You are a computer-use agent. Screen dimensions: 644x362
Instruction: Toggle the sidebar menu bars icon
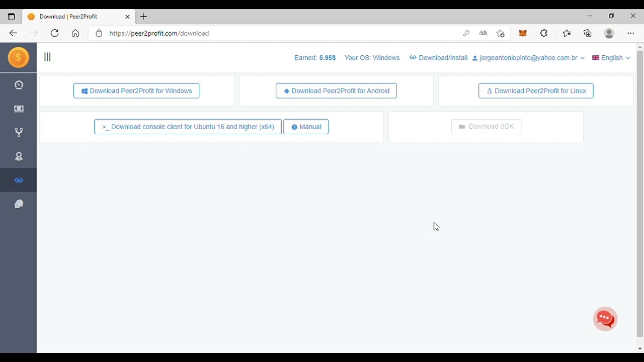47,57
